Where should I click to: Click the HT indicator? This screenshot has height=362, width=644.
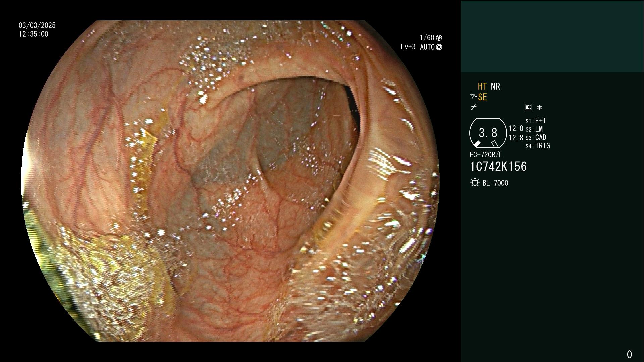(x=482, y=87)
